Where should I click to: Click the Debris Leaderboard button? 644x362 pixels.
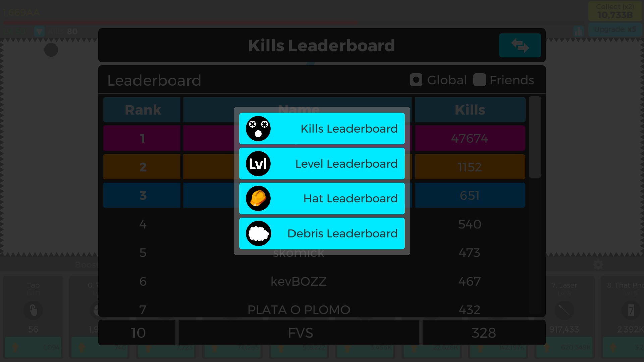[x=322, y=233]
